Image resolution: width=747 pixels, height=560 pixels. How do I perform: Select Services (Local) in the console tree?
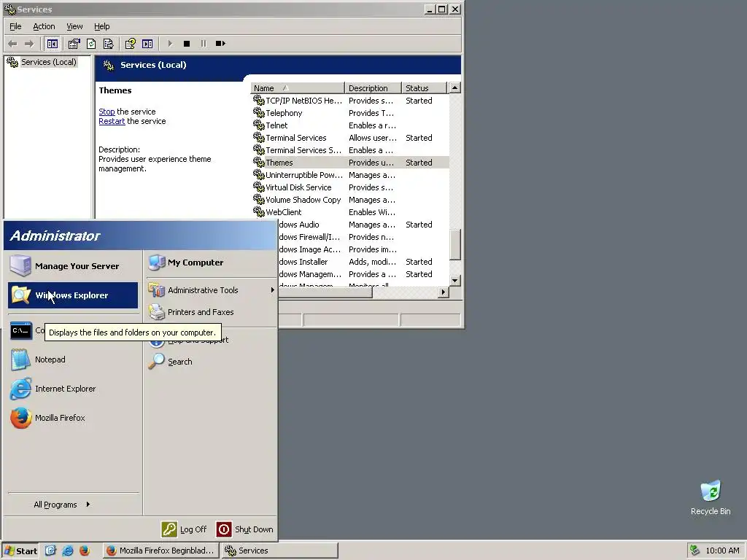48,62
